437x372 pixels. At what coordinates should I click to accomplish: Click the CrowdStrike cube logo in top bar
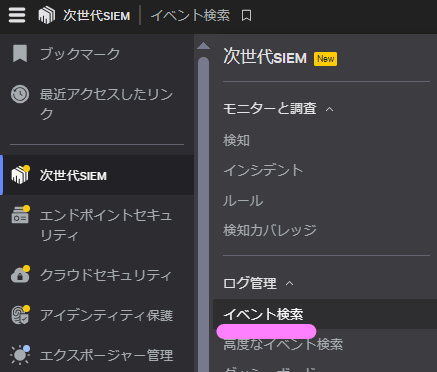(47, 15)
